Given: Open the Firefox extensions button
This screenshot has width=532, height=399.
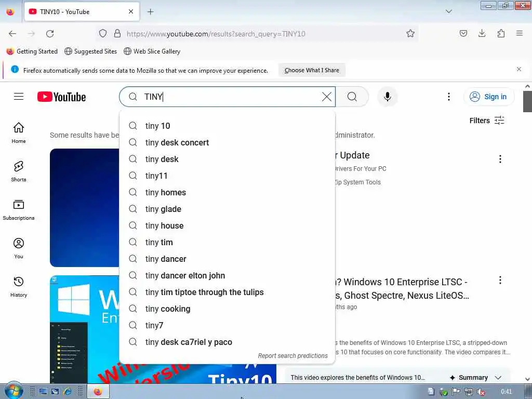Looking at the screenshot, I should 501,33.
